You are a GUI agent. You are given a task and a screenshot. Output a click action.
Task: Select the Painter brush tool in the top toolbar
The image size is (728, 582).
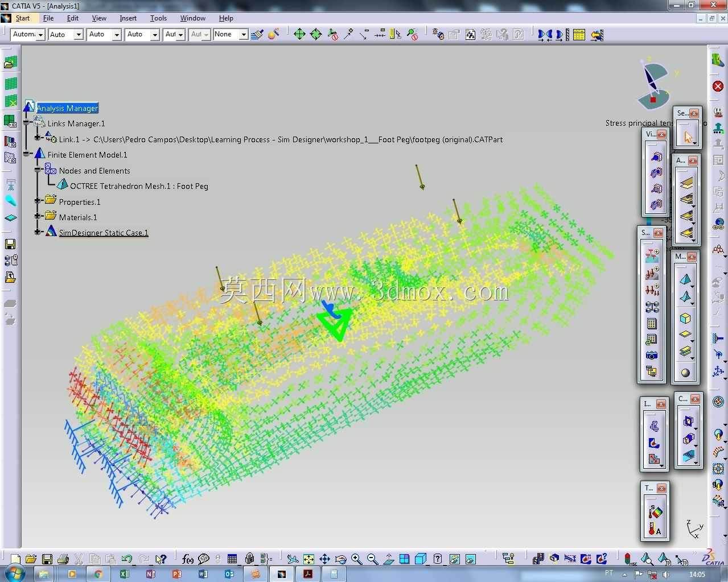click(257, 35)
